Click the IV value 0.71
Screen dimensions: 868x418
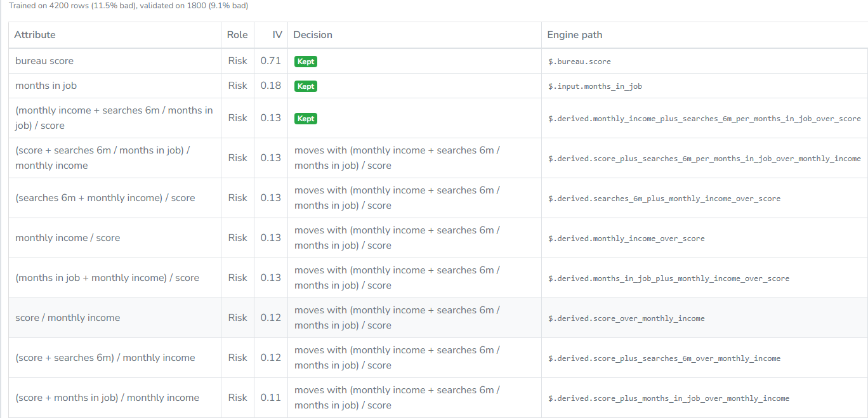coord(271,61)
